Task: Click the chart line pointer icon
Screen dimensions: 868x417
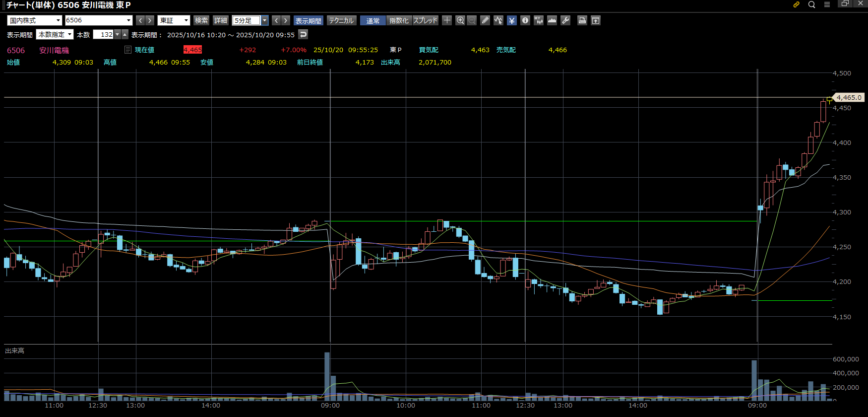Action: pos(498,20)
